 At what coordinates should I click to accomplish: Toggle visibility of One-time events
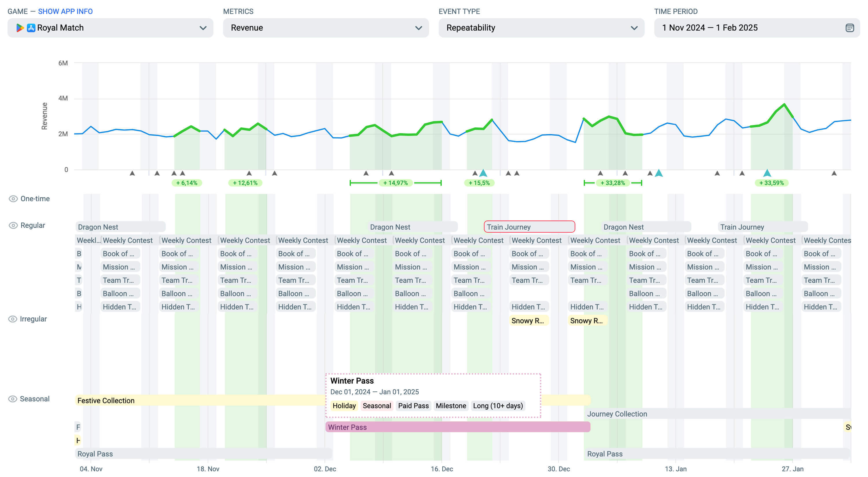(13, 199)
